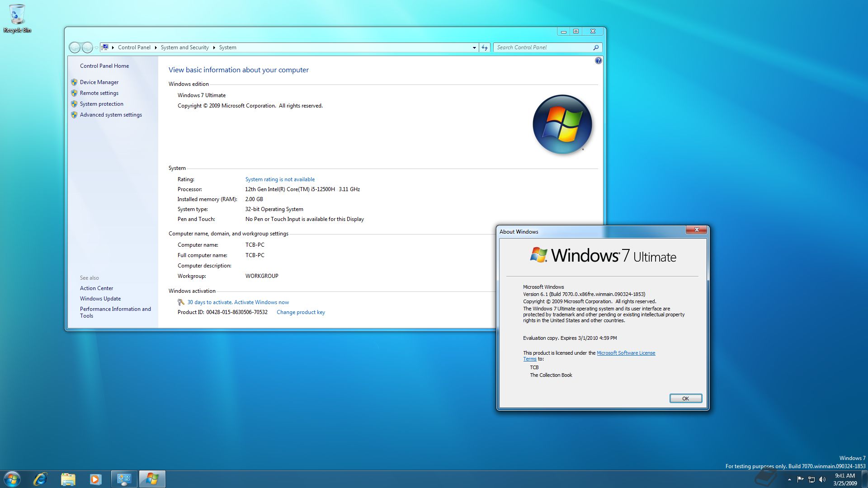Switch to About Windows taskbar button

pos(152,479)
